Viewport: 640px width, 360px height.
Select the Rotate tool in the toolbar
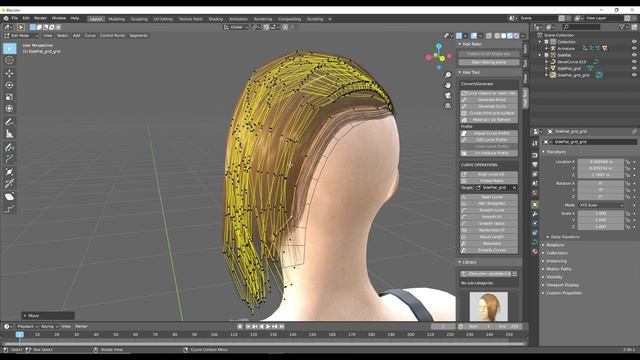click(x=9, y=85)
